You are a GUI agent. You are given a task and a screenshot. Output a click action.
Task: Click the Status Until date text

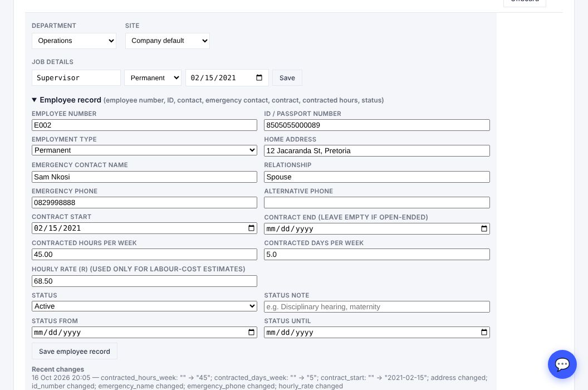point(290,332)
